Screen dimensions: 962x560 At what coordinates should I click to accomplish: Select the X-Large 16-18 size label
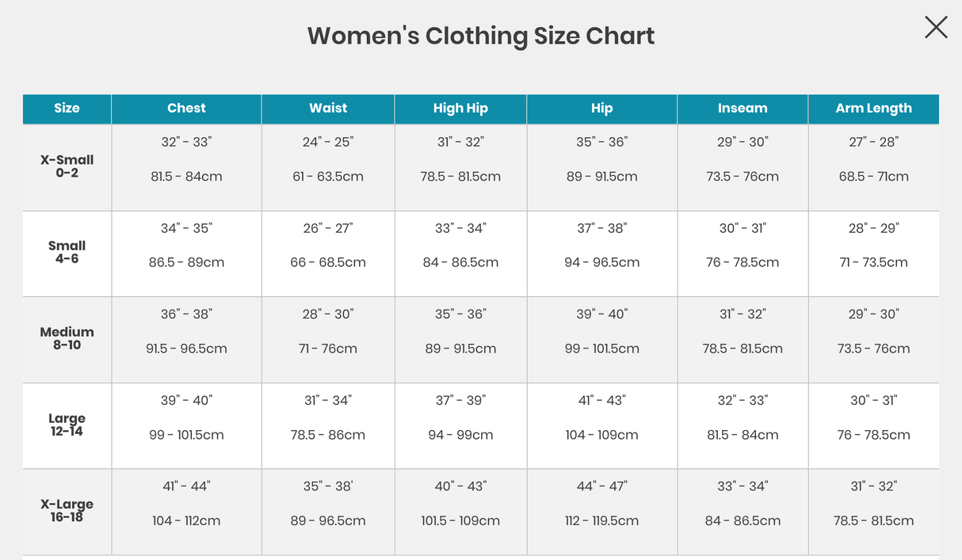pyautogui.click(x=67, y=511)
